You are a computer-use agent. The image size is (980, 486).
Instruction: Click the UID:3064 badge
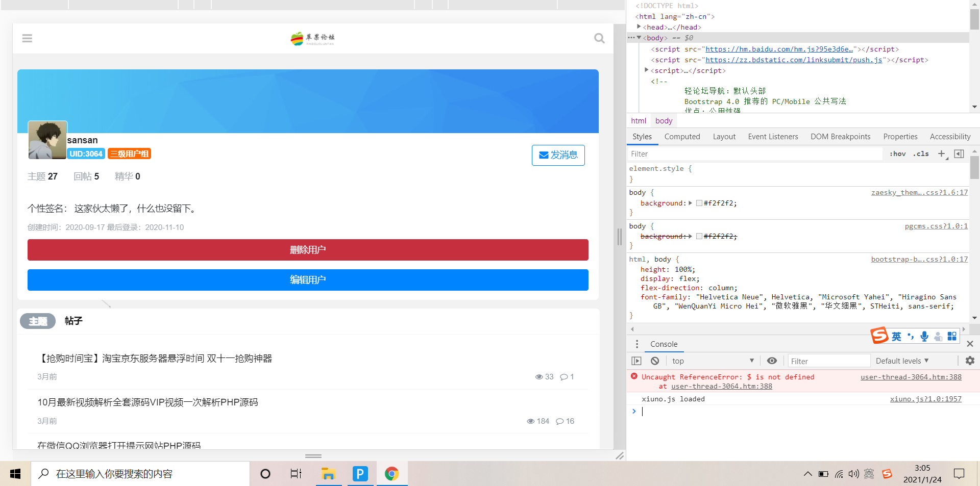[x=86, y=154]
